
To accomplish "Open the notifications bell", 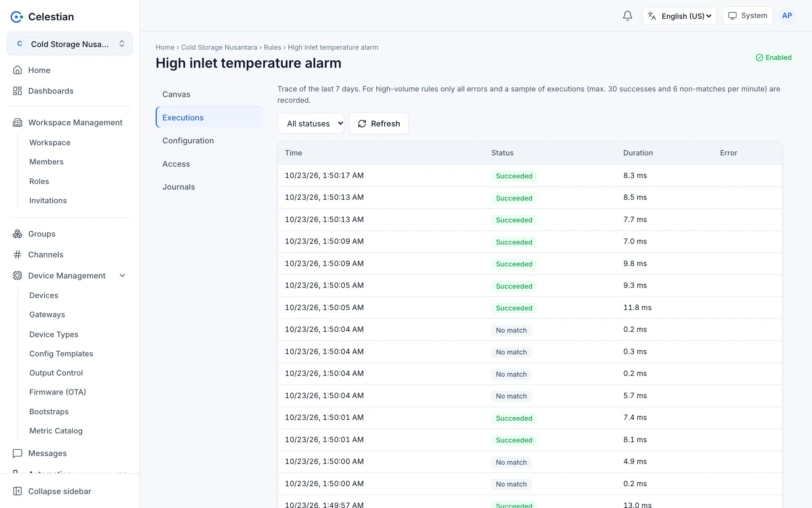I will click(627, 16).
